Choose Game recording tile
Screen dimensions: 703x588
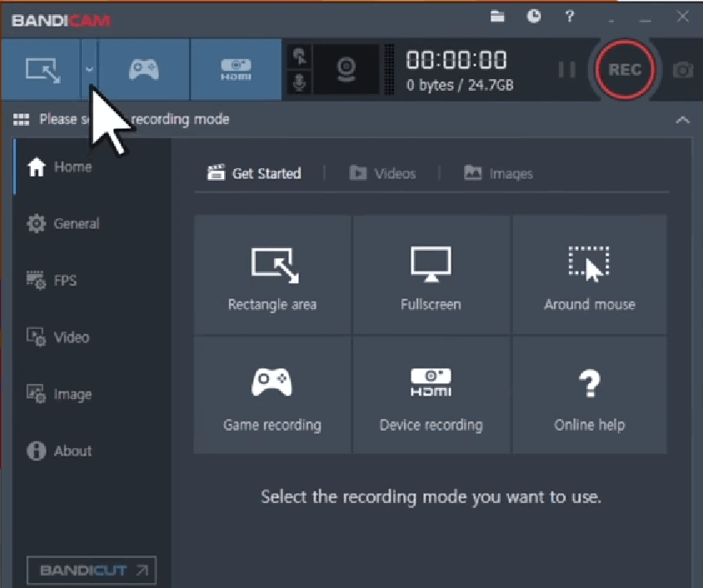point(272,395)
